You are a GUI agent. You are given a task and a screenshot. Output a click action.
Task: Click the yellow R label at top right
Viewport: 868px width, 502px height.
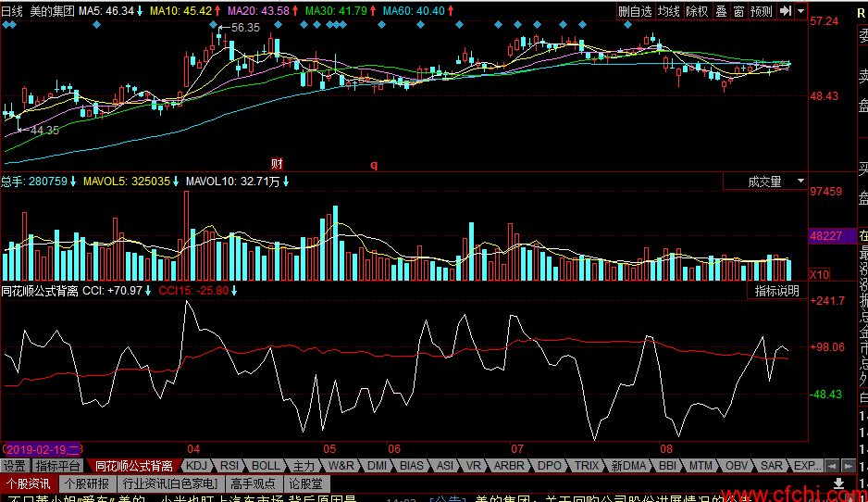tap(861, 13)
